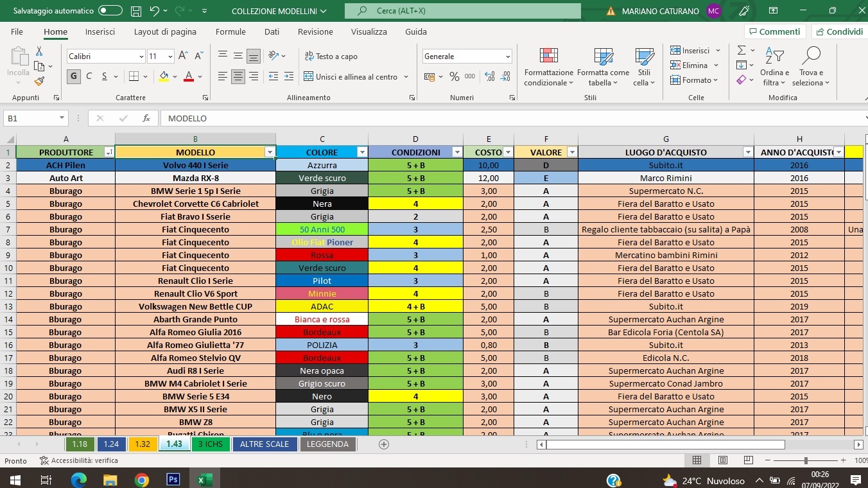Viewport: 868px width, 488px height.
Task: Click Ordina e filtra button
Action: click(774, 66)
